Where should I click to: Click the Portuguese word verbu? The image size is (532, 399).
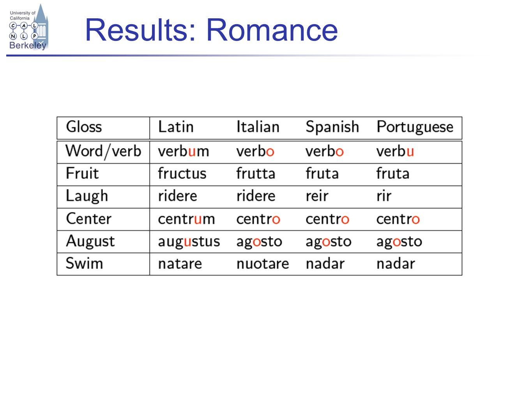[395, 151]
